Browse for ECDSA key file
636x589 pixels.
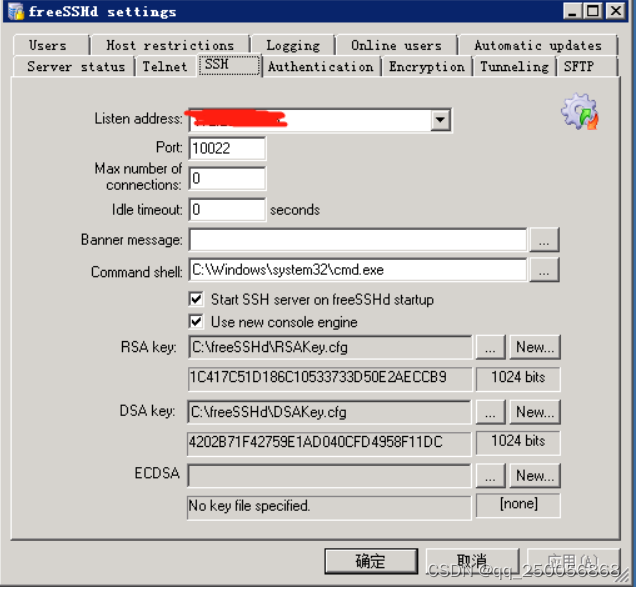click(x=490, y=475)
